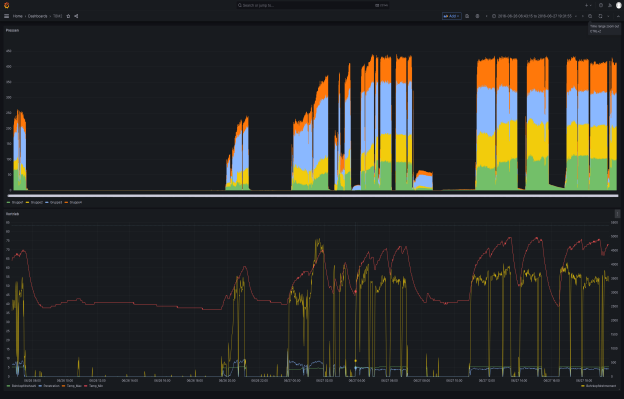Viewport: 624px width, 399px height.
Task: Open the plus new-item dropdown in top bar
Action: point(588,5)
